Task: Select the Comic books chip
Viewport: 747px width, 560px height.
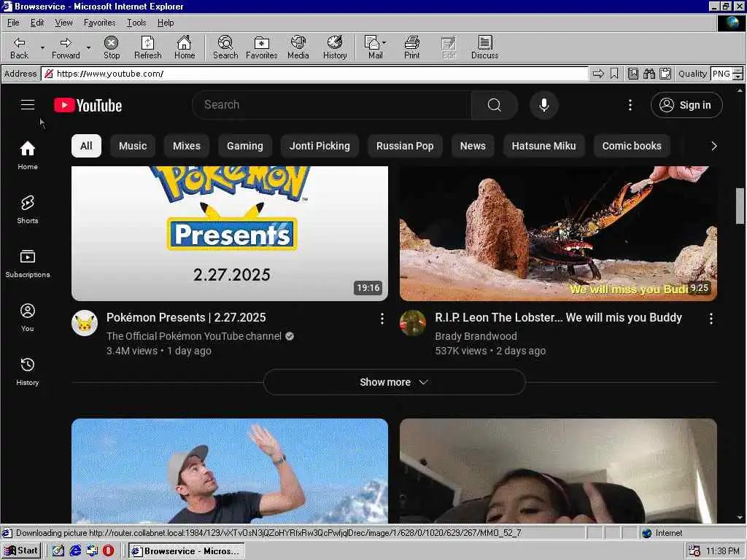Action: [632, 146]
